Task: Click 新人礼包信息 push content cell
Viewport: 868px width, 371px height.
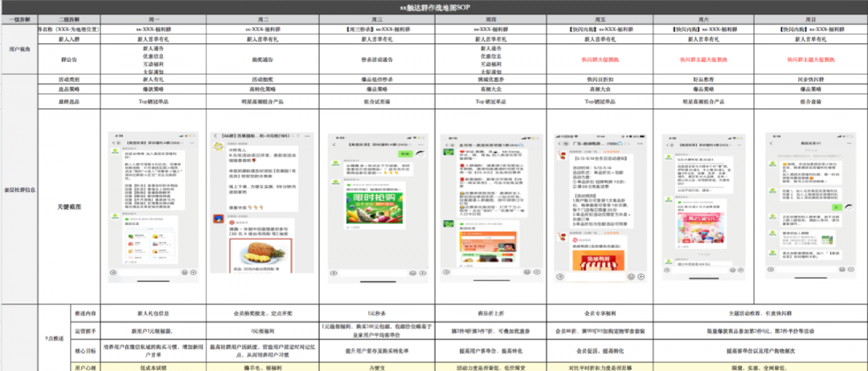Action: tap(153, 313)
